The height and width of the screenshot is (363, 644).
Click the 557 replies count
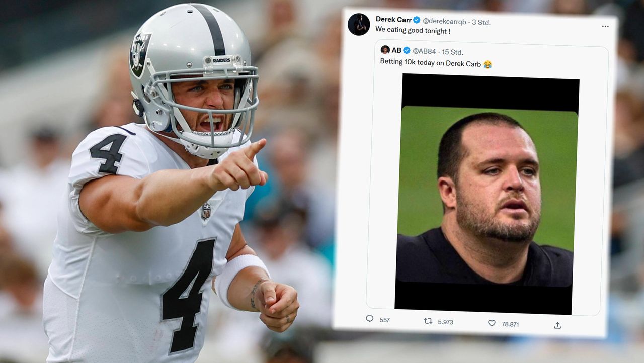click(x=385, y=320)
